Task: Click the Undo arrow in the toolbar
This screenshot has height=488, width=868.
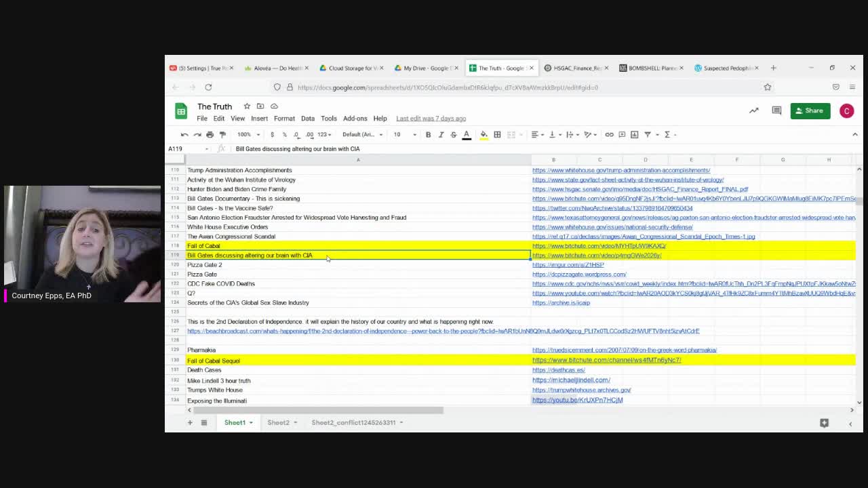Action: coord(184,134)
